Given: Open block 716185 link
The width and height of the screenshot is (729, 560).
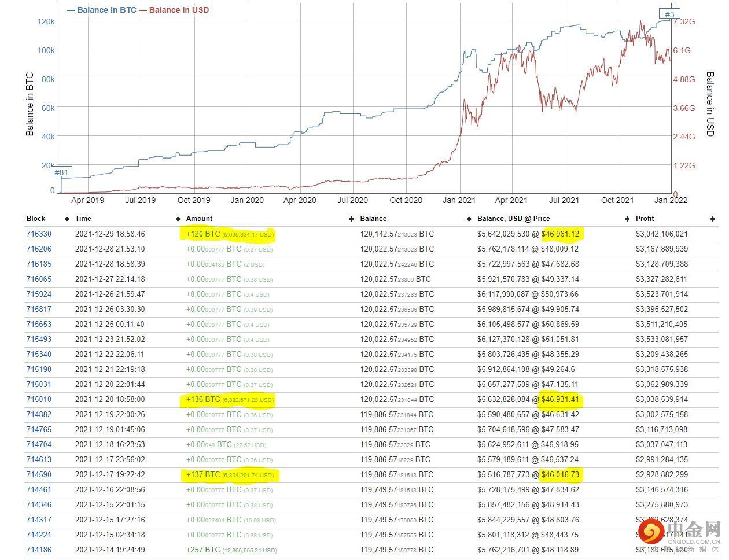Looking at the screenshot, I should click(39, 264).
